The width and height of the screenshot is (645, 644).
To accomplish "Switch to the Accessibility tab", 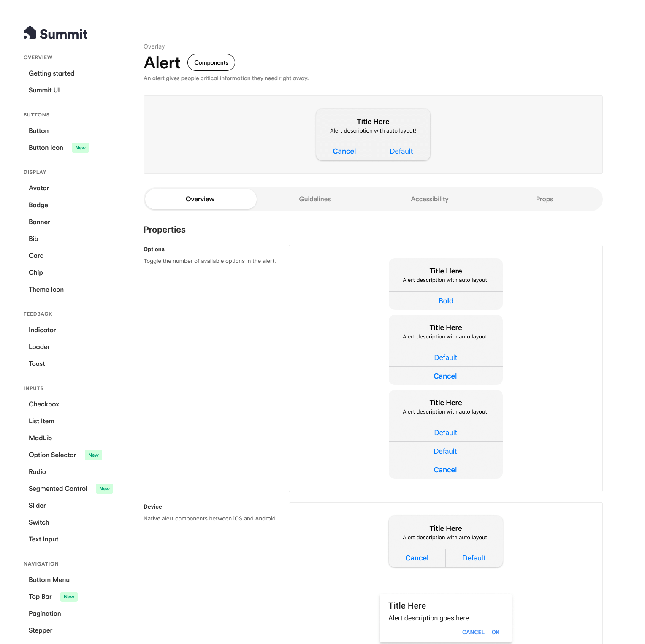I will click(429, 199).
